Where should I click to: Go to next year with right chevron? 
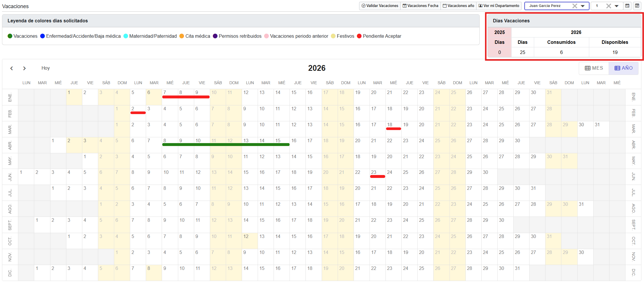click(x=24, y=68)
